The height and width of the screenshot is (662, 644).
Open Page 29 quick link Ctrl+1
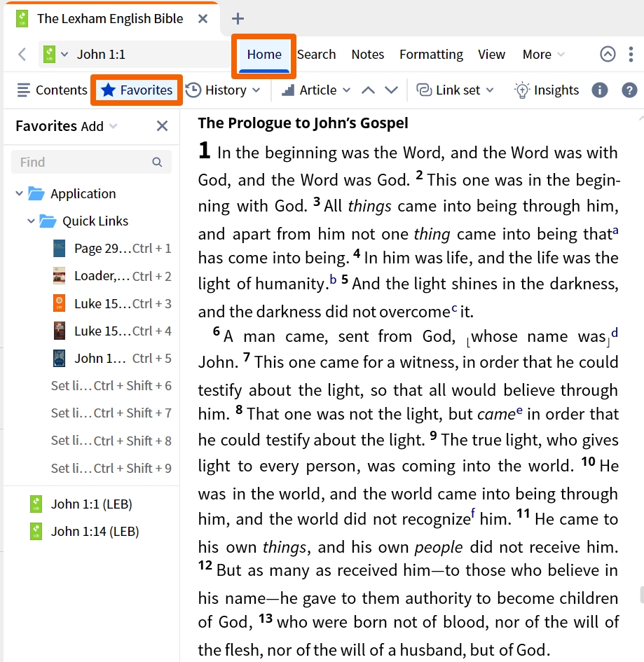coord(112,249)
